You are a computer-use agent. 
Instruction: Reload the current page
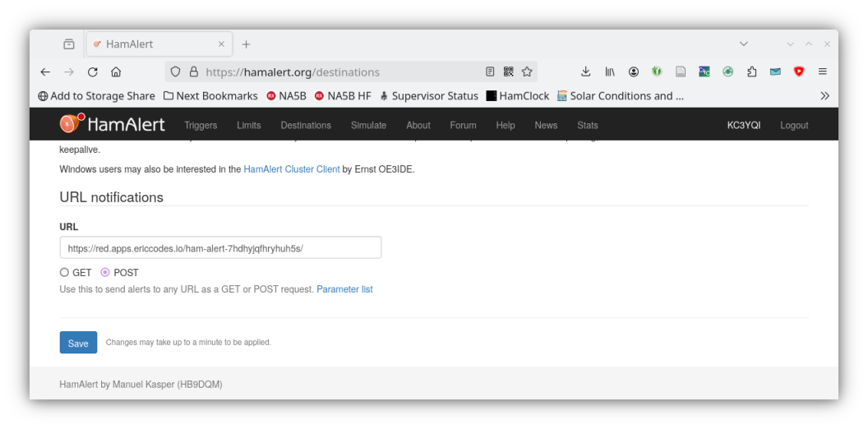click(92, 72)
